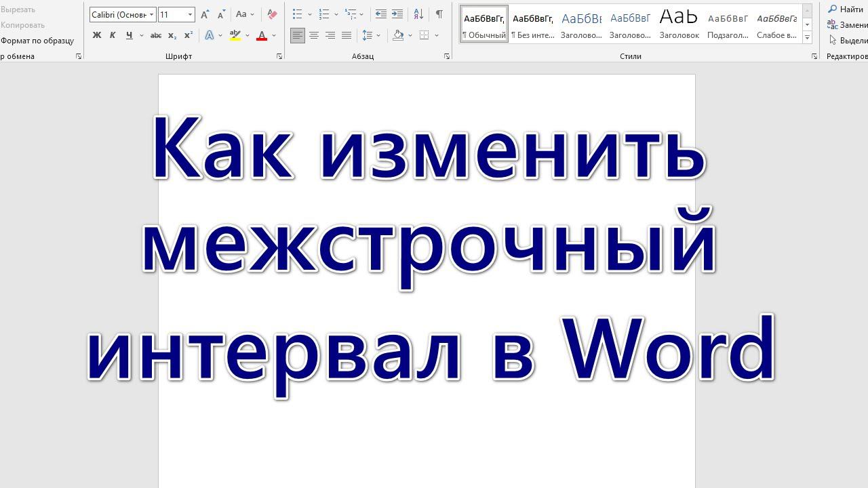Click the Multilevel List icon

(x=350, y=14)
